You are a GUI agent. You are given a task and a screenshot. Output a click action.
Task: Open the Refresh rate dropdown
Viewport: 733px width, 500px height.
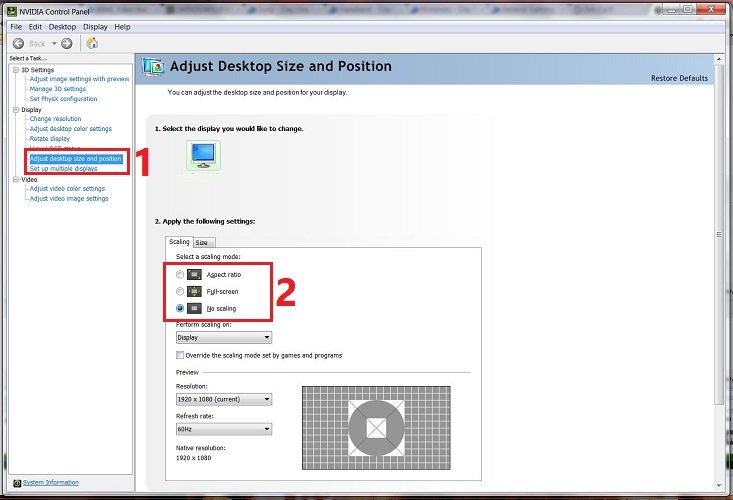tap(224, 429)
